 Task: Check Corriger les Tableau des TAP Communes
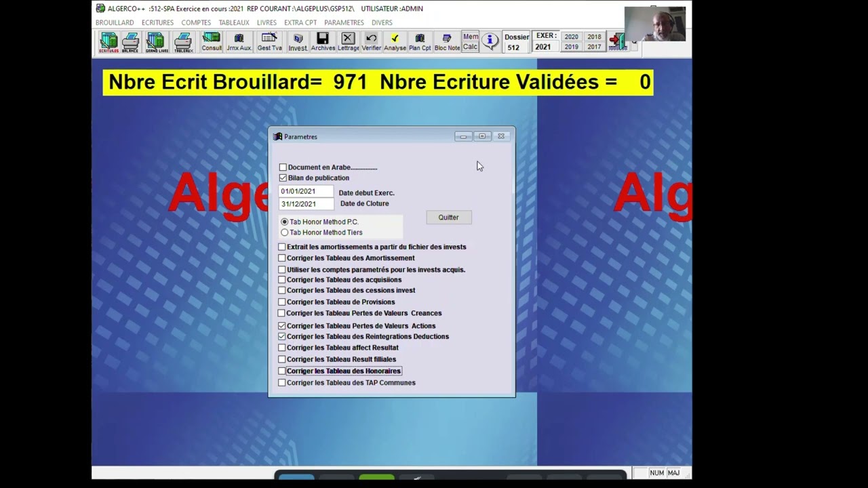[x=282, y=383]
